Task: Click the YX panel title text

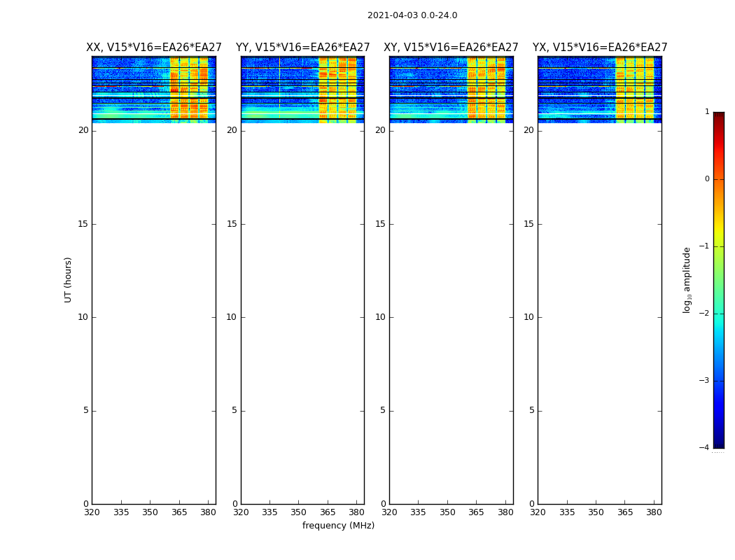Action: tap(599, 48)
